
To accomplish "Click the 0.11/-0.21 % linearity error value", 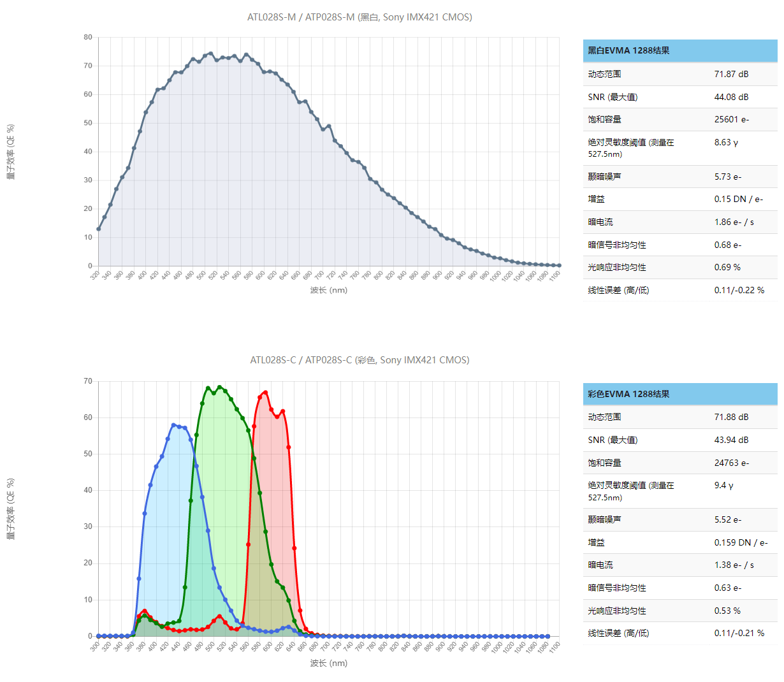I will tap(739, 633).
